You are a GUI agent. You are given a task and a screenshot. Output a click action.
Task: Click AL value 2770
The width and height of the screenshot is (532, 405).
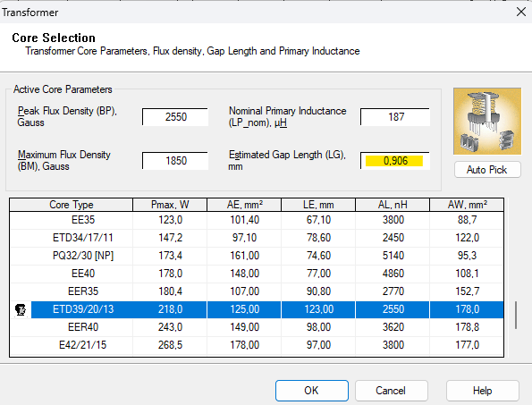(x=393, y=291)
